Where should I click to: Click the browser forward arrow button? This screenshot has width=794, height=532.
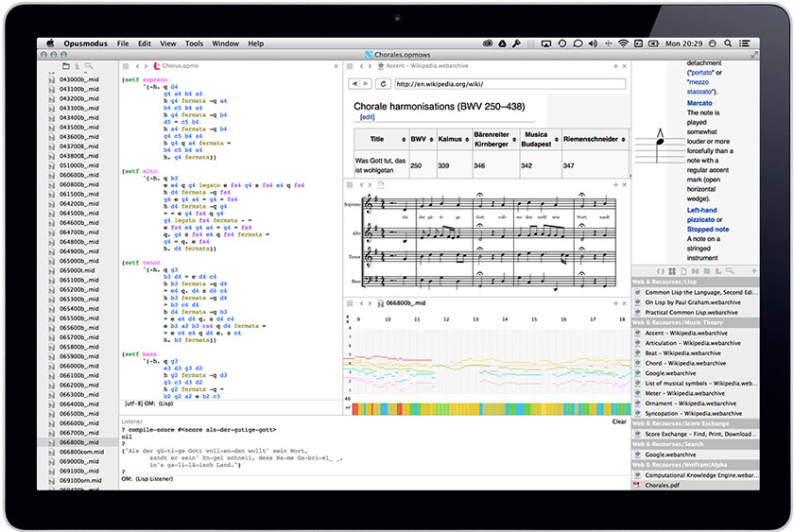tap(366, 84)
